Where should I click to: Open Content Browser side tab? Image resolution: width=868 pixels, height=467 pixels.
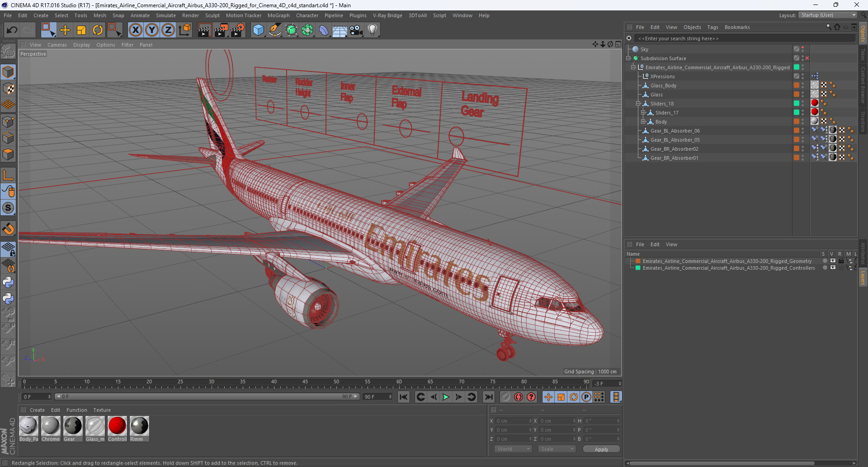(863, 85)
